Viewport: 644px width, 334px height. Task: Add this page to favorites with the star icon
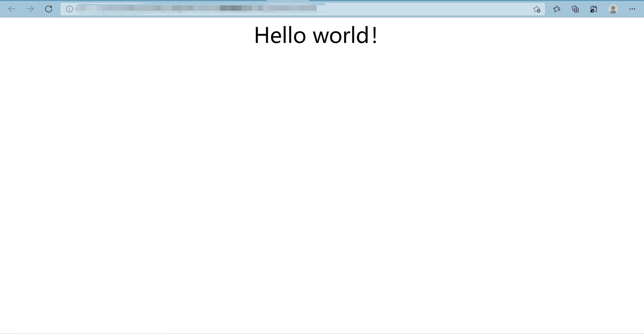pyautogui.click(x=537, y=9)
